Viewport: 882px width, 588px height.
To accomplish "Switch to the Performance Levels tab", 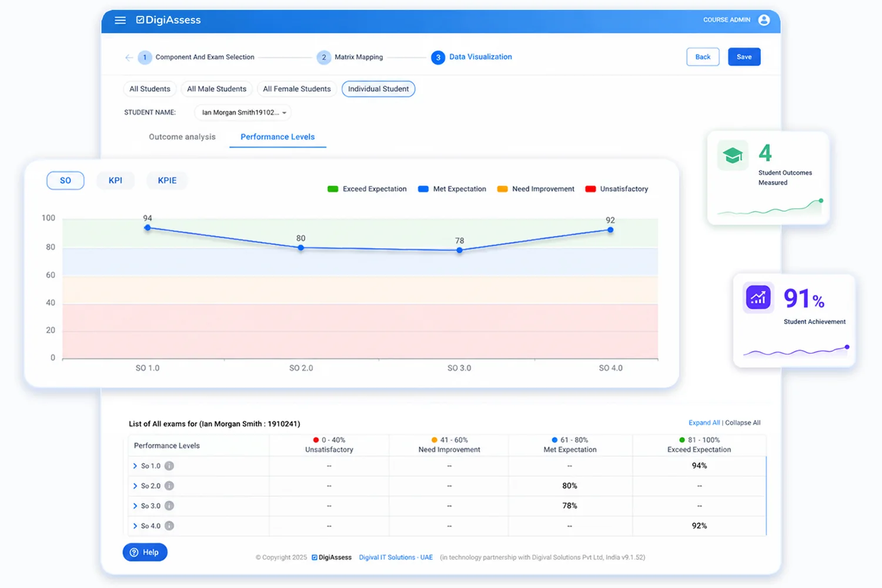I will pyautogui.click(x=278, y=136).
